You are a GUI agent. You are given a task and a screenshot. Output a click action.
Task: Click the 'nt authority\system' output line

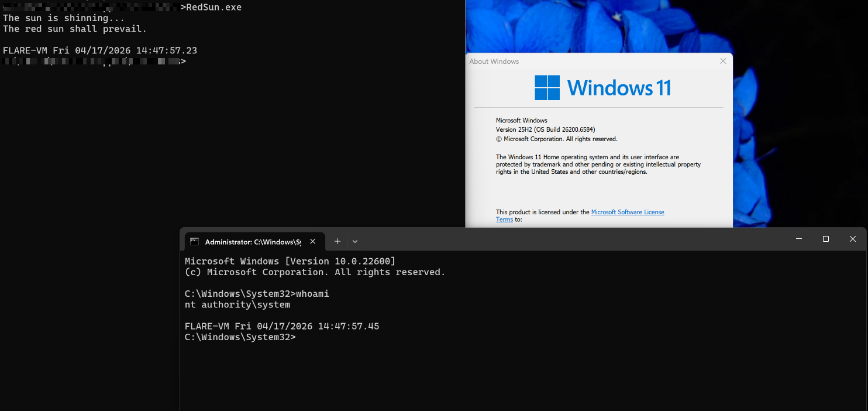pyautogui.click(x=237, y=305)
